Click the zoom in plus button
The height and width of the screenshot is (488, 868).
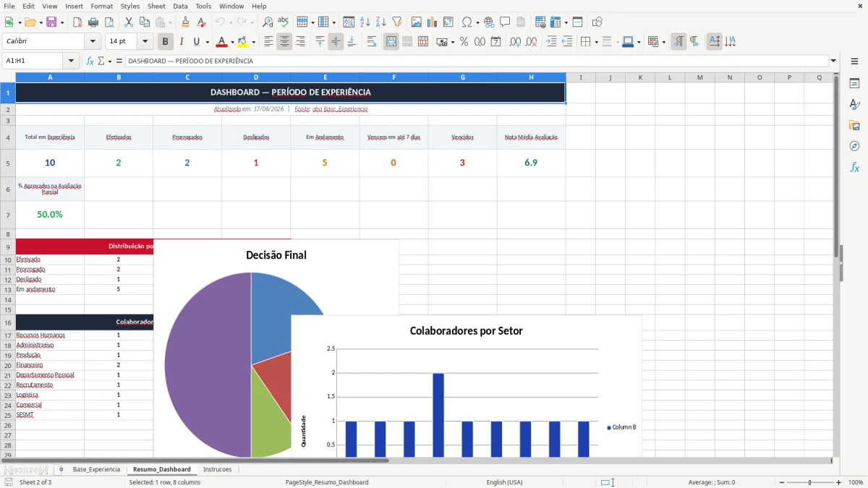(839, 482)
